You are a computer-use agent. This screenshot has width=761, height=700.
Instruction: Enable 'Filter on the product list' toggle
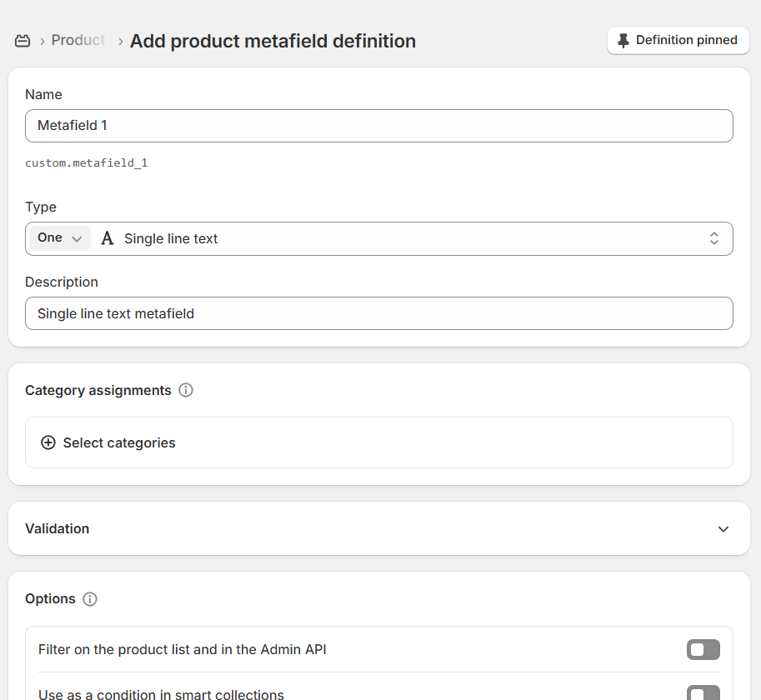703,649
